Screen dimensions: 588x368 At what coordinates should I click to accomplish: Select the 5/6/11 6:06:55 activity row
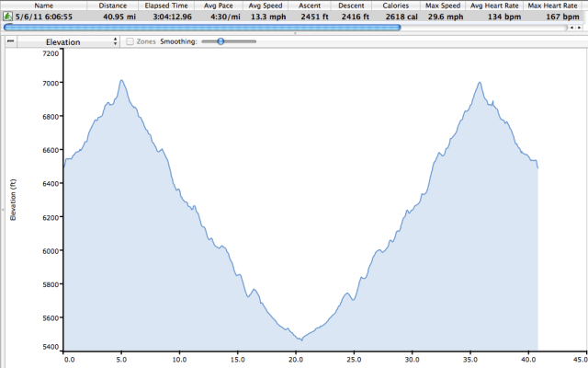click(46, 16)
